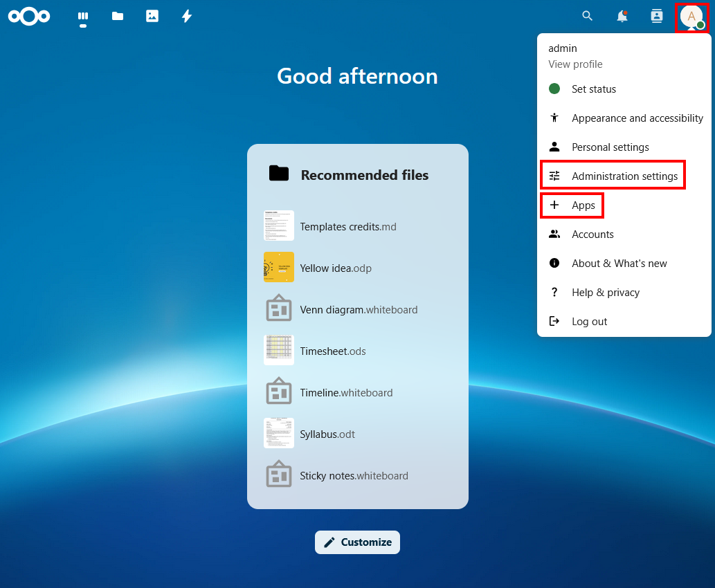Open Appearance and accessibility settings

(x=637, y=118)
